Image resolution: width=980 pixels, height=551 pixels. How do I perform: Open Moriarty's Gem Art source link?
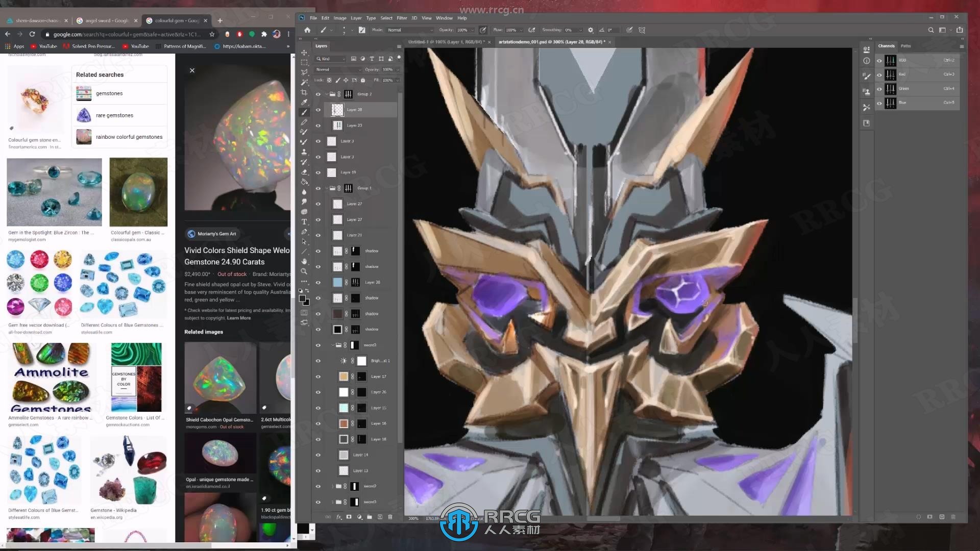[216, 234]
